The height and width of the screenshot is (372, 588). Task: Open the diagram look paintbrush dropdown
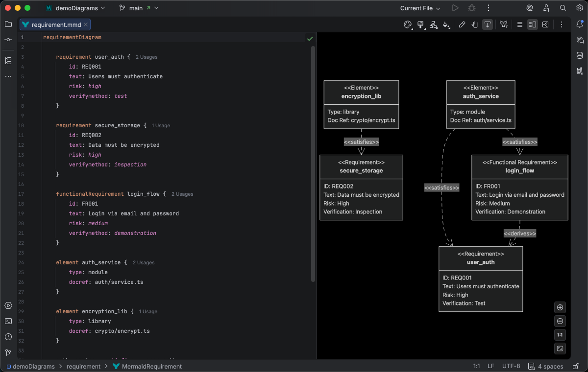(421, 24)
